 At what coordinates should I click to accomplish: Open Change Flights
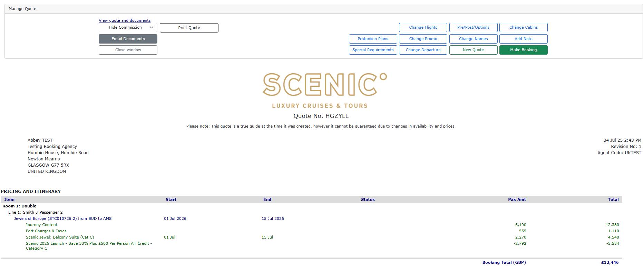(x=423, y=27)
